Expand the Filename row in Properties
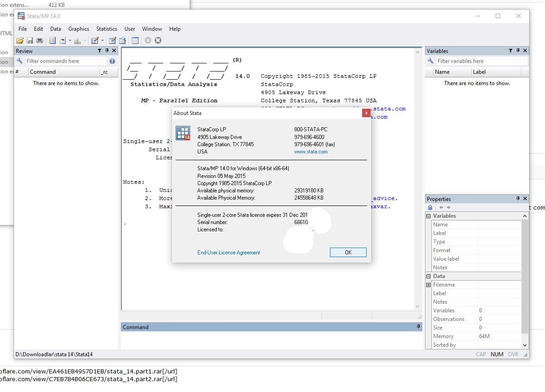This screenshot has width=545, height=392. [429, 285]
